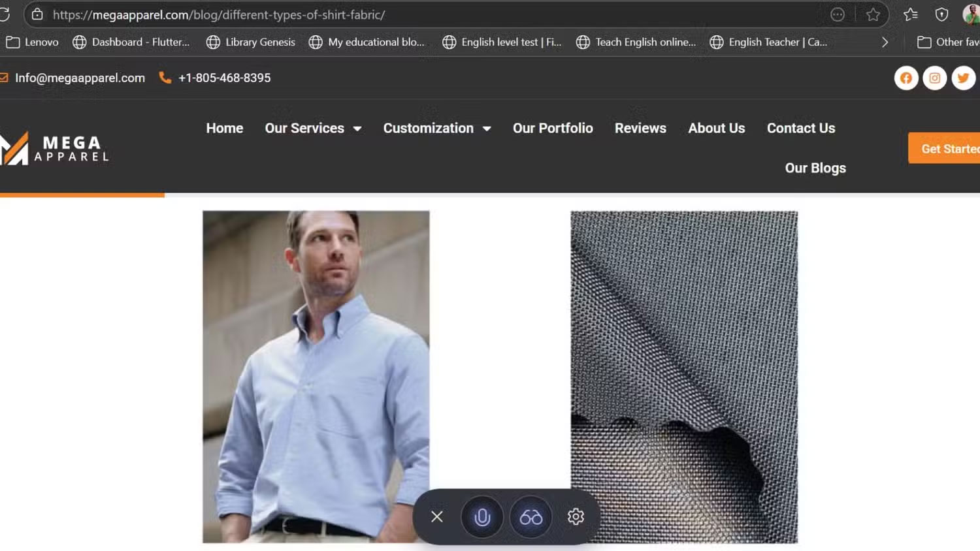Show more bookmarks with chevron arrow

(885, 42)
